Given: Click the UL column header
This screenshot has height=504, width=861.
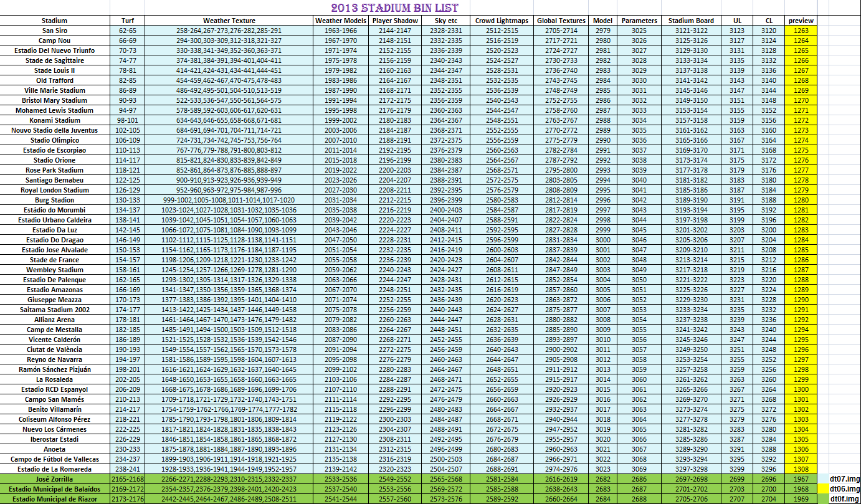Looking at the screenshot, I should [x=737, y=21].
